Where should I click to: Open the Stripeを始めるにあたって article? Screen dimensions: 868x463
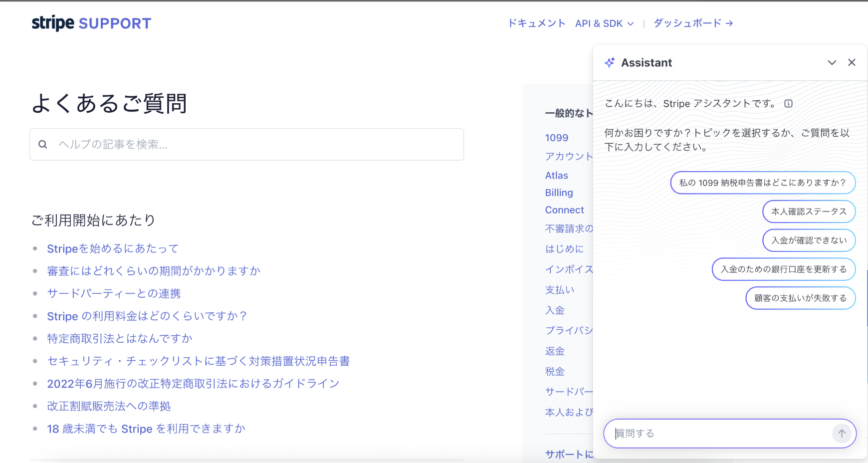coord(113,248)
